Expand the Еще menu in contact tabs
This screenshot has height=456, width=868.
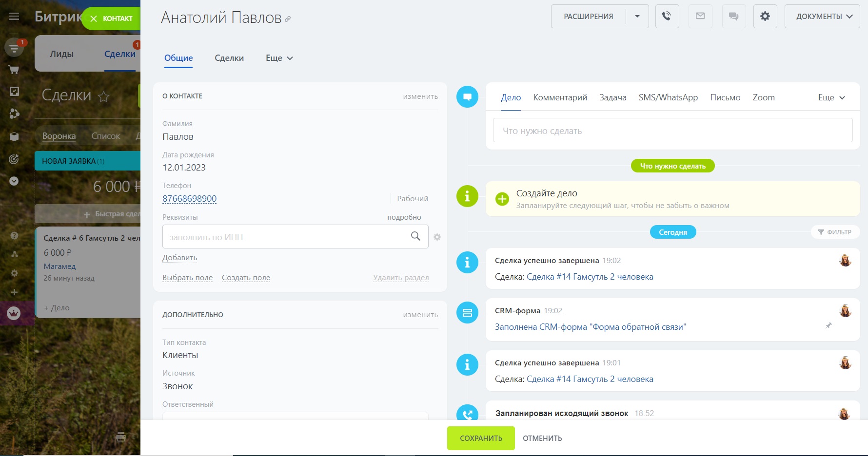(279, 58)
